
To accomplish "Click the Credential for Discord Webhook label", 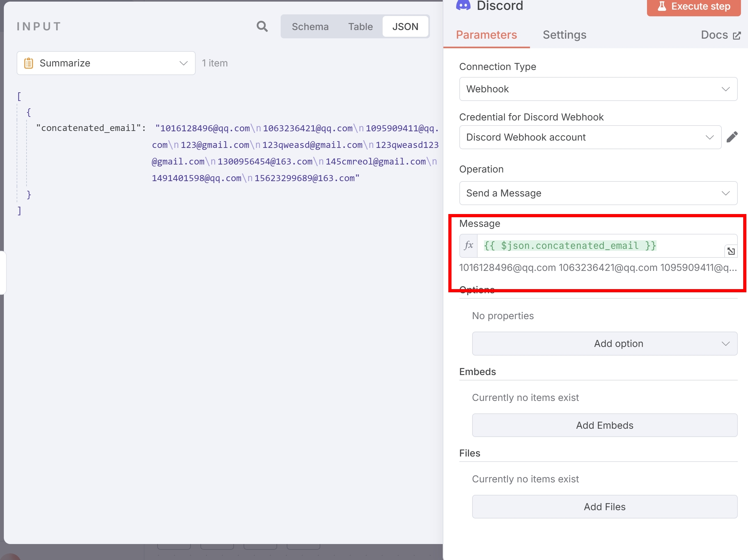I will coord(531,117).
